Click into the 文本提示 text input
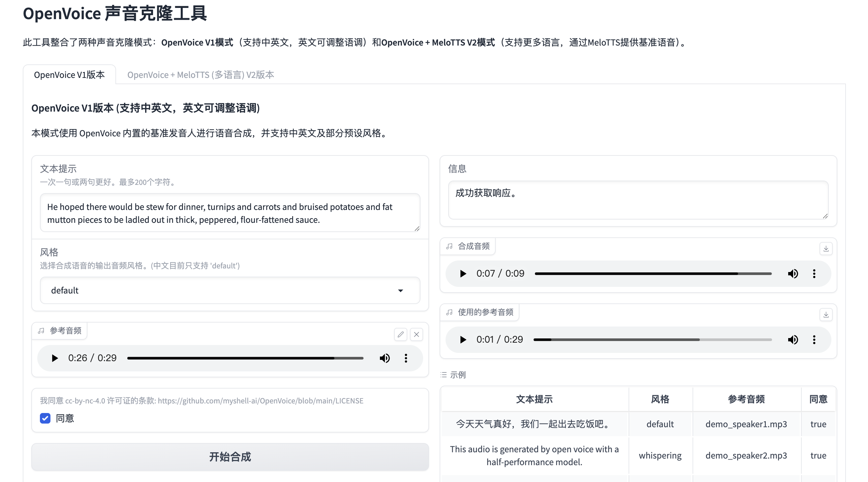Image resolution: width=868 pixels, height=482 pixels. click(x=230, y=213)
